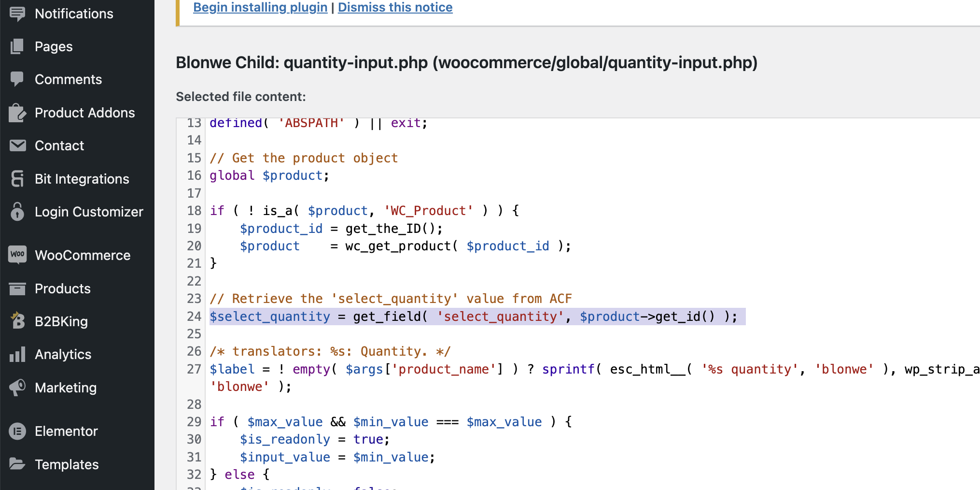Click the Products archive box icon
Screen dimensions: 980x490
pyautogui.click(x=17, y=288)
